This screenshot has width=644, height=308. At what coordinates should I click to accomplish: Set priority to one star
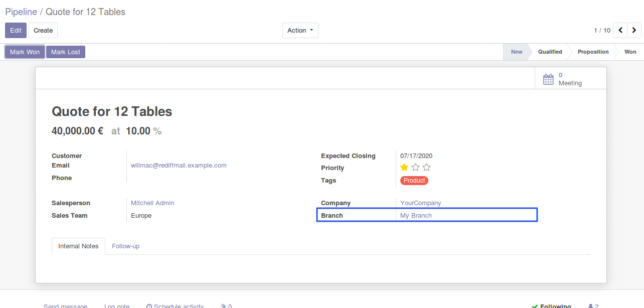click(404, 168)
